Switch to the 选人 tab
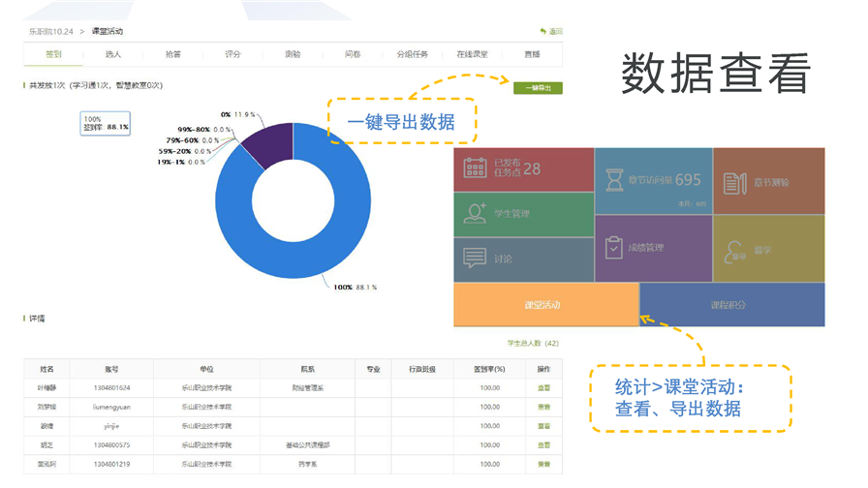 pyautogui.click(x=113, y=54)
